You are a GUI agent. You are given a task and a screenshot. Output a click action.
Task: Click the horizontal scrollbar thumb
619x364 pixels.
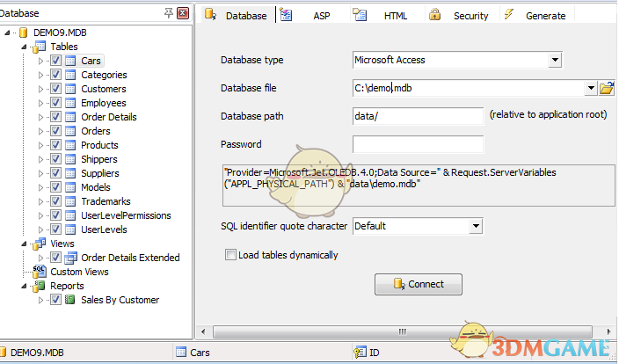(x=403, y=331)
